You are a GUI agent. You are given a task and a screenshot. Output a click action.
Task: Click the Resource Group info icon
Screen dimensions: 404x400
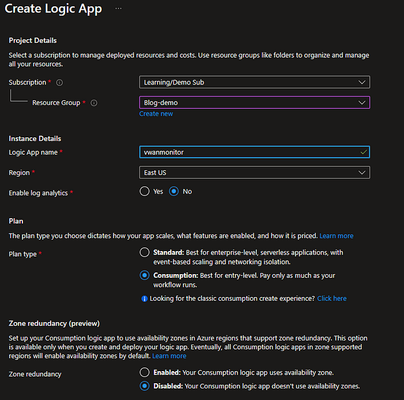[94, 103]
